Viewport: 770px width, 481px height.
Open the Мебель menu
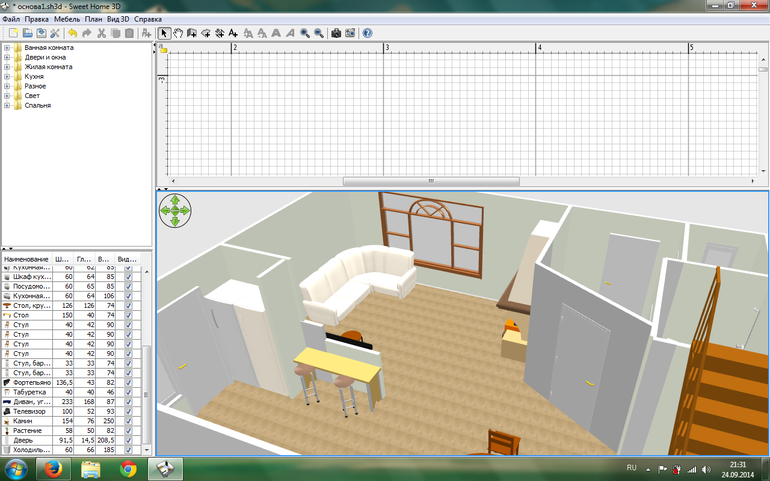coord(67,19)
